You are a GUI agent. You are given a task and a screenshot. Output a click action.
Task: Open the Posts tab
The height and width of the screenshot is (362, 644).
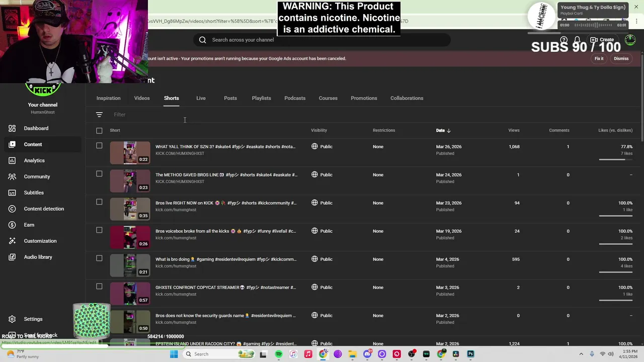[x=230, y=98]
